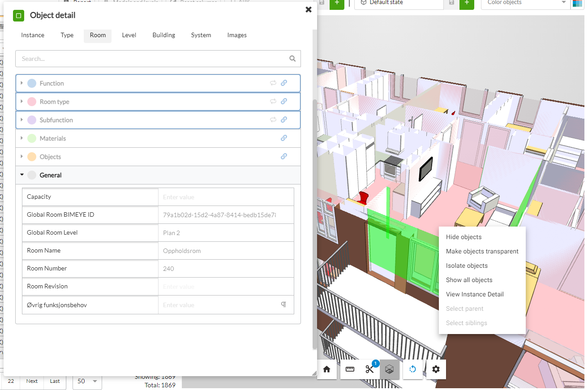Click the search magnifier icon
The image size is (588, 390).
point(292,58)
